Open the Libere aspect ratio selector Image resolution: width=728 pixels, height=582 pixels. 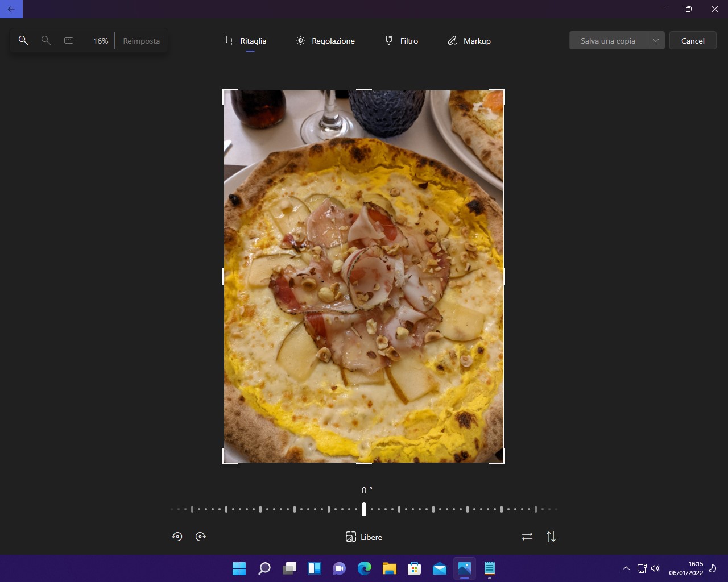coord(364,537)
